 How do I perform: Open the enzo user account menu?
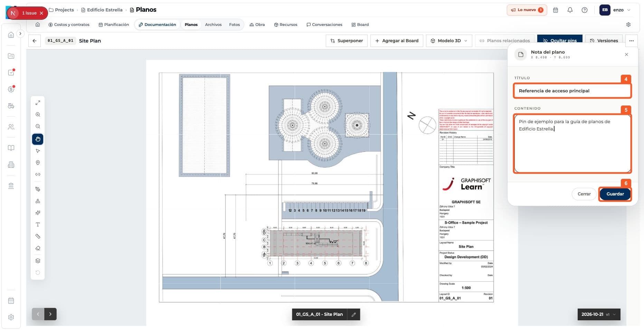pos(615,10)
